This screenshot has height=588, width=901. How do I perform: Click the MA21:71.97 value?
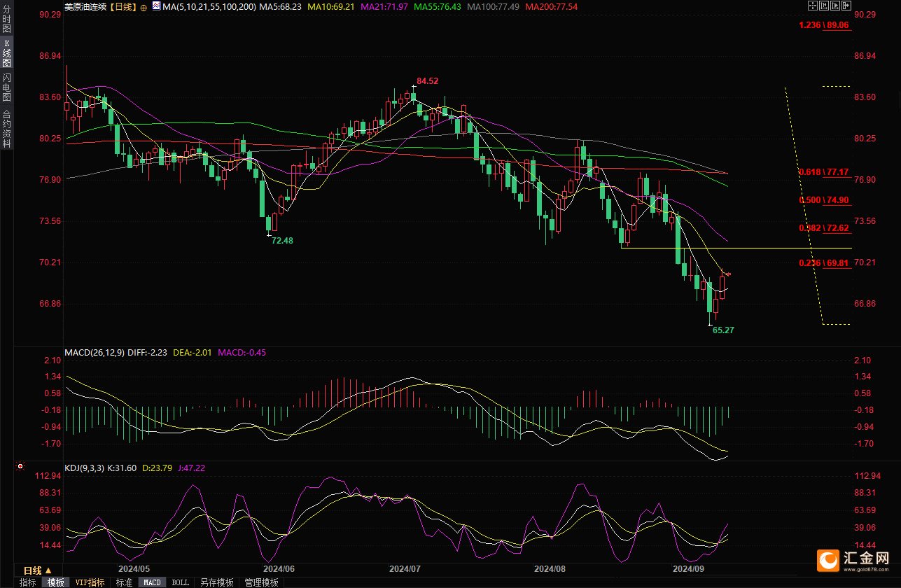[x=384, y=6]
